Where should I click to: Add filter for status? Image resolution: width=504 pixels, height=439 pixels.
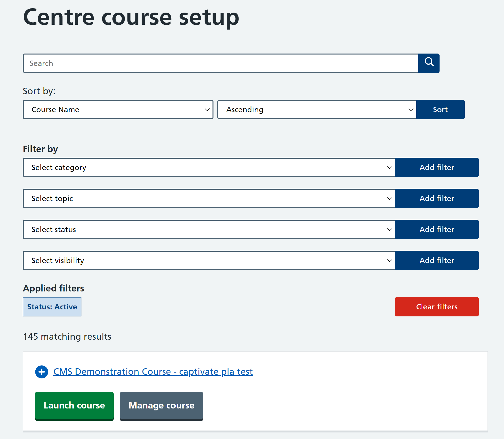pos(436,229)
